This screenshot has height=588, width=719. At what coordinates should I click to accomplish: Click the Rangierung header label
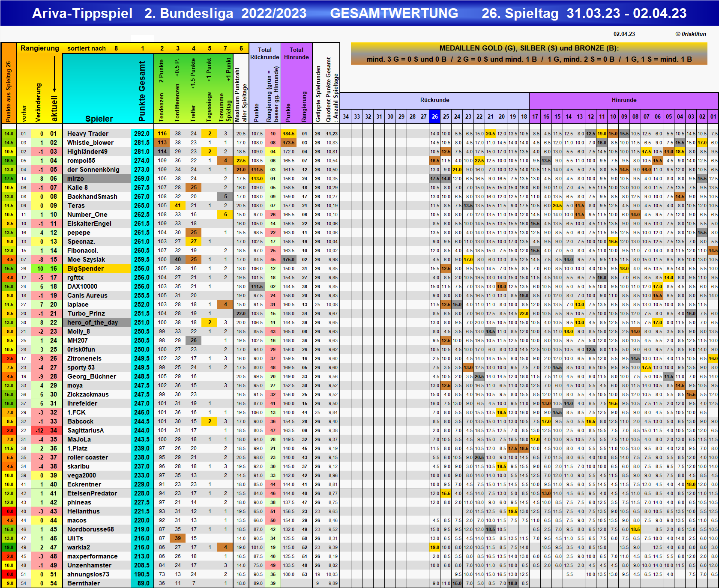(x=40, y=48)
